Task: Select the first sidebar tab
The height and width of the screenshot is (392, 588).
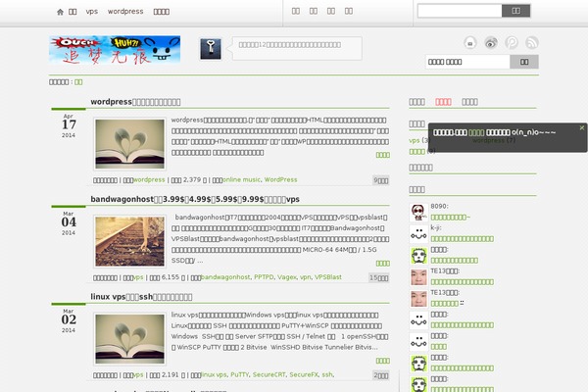Action: tap(416, 102)
